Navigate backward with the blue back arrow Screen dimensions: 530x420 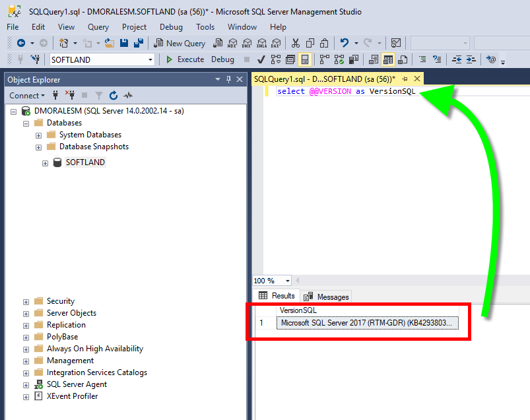(21, 43)
